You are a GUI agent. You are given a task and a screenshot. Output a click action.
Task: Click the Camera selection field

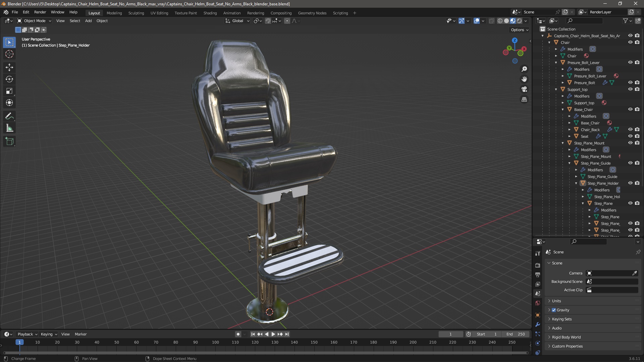612,273
